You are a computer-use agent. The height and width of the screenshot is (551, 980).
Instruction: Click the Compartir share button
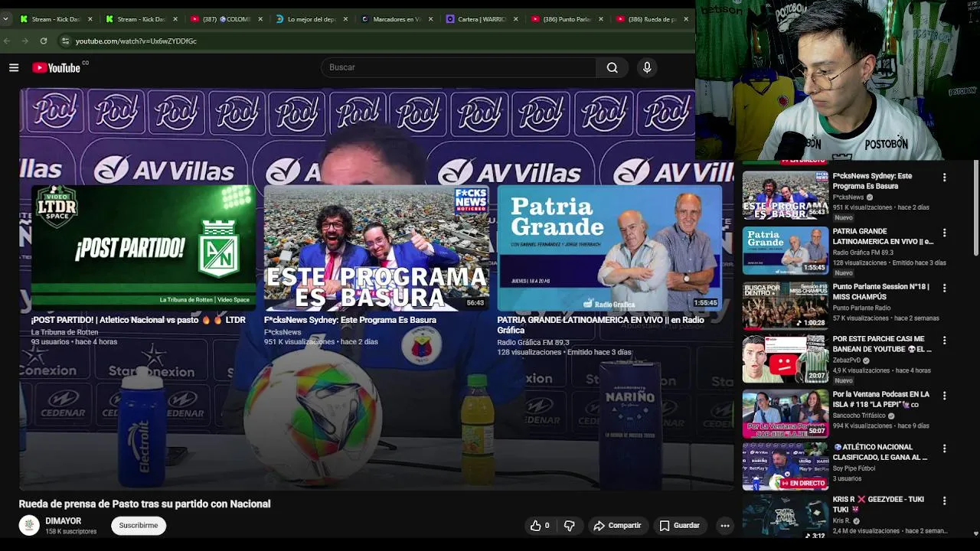[x=617, y=526]
